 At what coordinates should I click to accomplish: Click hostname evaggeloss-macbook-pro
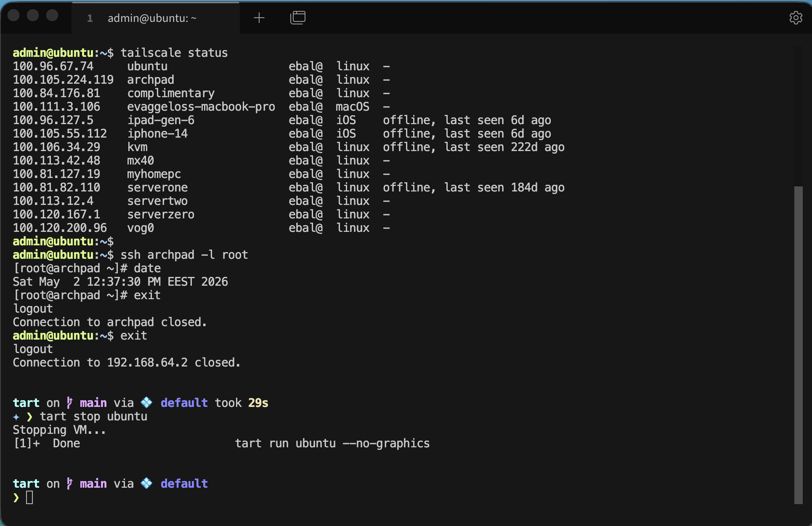(201, 107)
